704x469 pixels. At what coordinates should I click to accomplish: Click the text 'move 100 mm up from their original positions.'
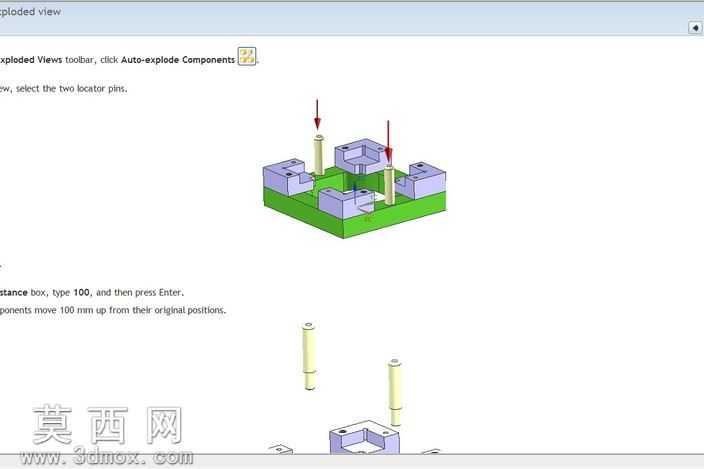130,310
